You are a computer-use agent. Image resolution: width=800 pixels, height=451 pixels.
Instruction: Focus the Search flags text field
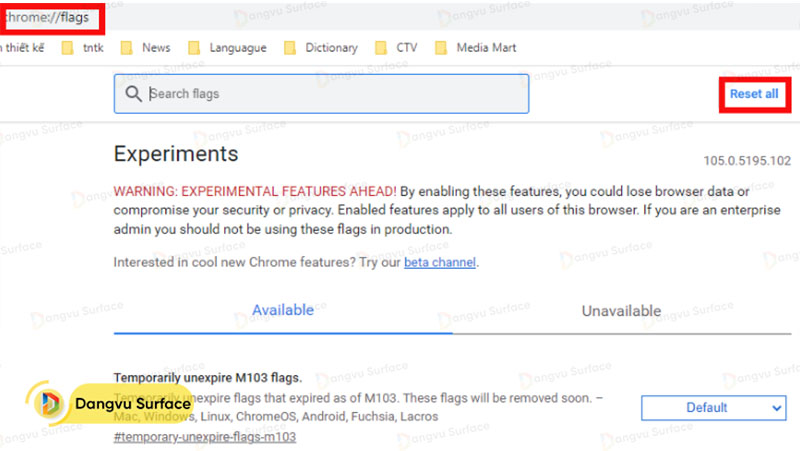click(330, 94)
